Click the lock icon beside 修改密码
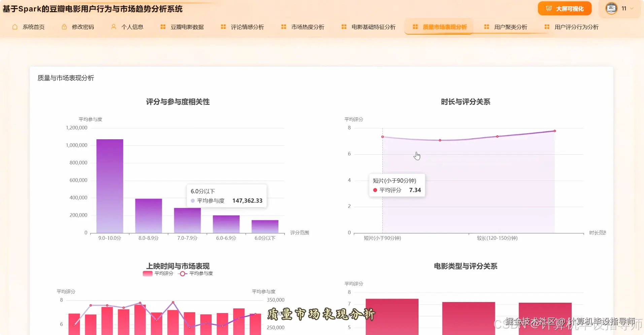The image size is (644, 335). tap(64, 27)
